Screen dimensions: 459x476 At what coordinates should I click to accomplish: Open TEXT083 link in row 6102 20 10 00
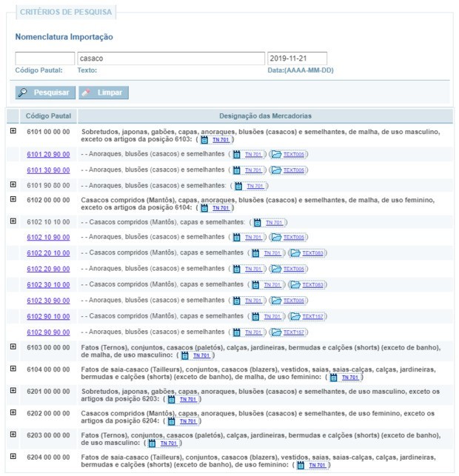(x=312, y=253)
